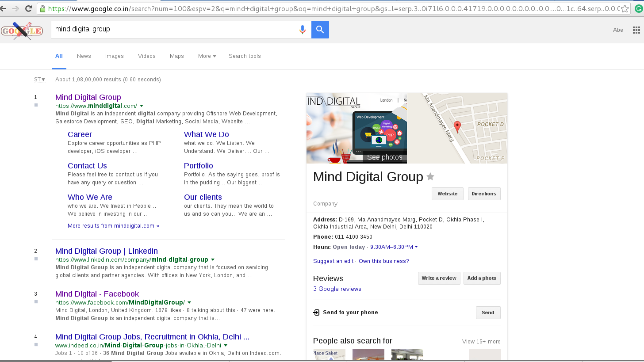Screen dimensions: 644x362
Task: Click Own this business? link
Action: (x=384, y=261)
